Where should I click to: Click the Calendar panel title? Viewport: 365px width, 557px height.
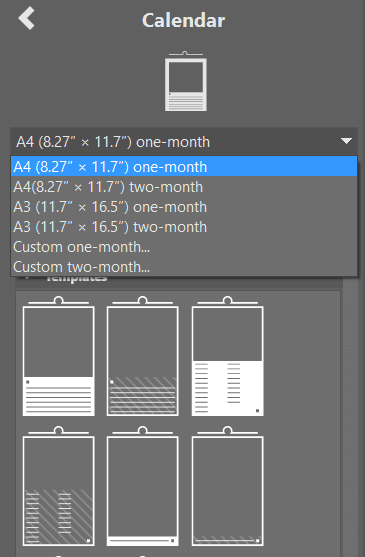pos(184,20)
